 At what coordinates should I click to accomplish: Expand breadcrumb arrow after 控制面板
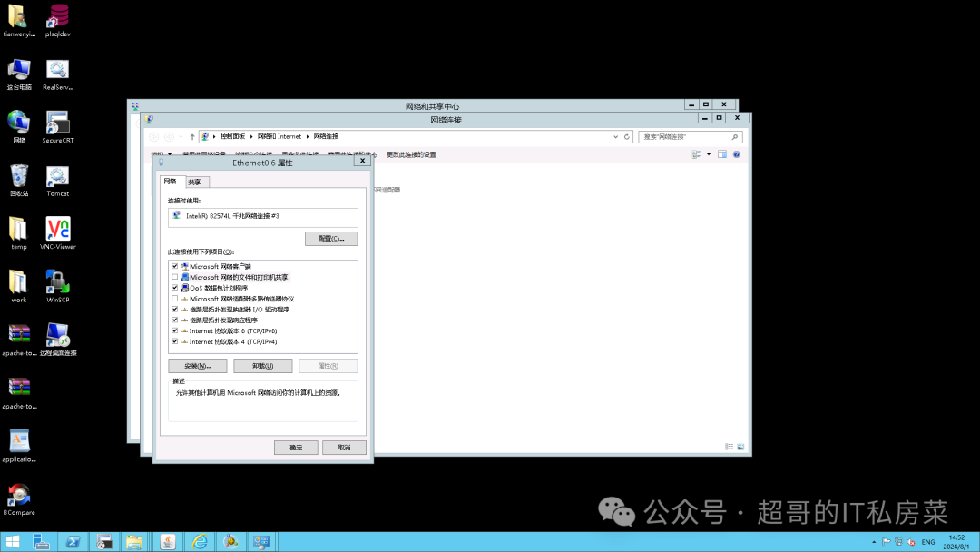click(x=251, y=136)
